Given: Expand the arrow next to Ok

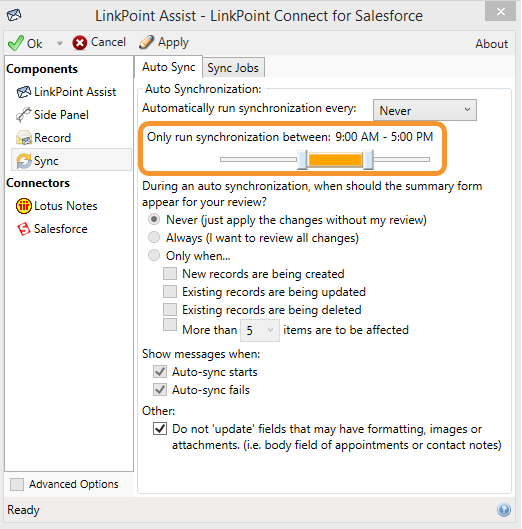Looking at the screenshot, I should [59, 43].
